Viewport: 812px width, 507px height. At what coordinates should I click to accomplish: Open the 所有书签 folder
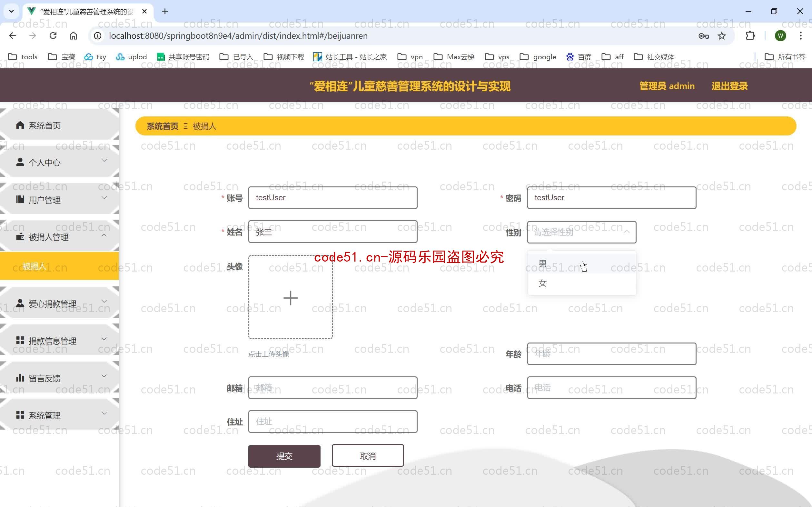pyautogui.click(x=785, y=57)
